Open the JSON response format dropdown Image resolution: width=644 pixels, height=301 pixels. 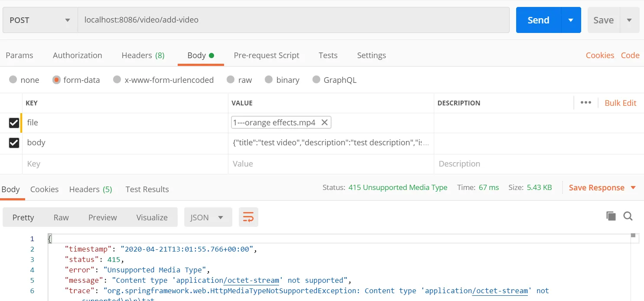pos(208,217)
